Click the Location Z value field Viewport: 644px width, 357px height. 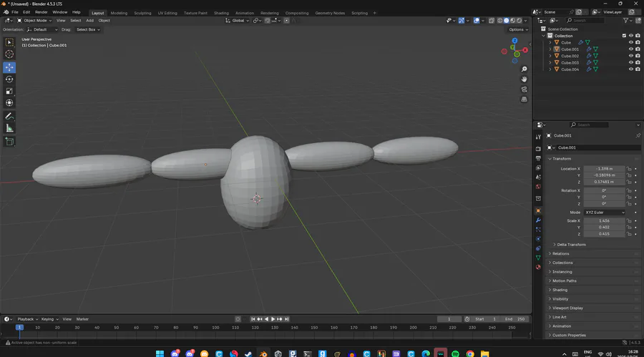pos(604,182)
